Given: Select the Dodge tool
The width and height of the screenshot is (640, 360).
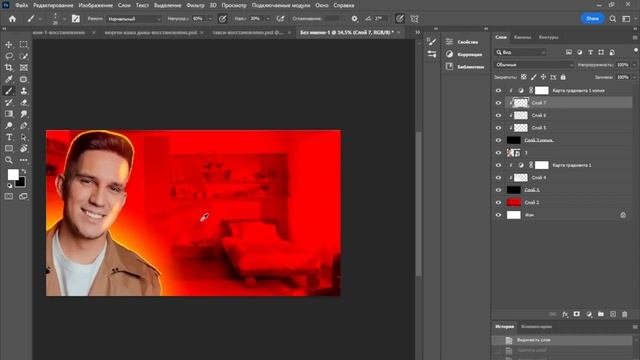Looking at the screenshot, I should (x=9, y=125).
